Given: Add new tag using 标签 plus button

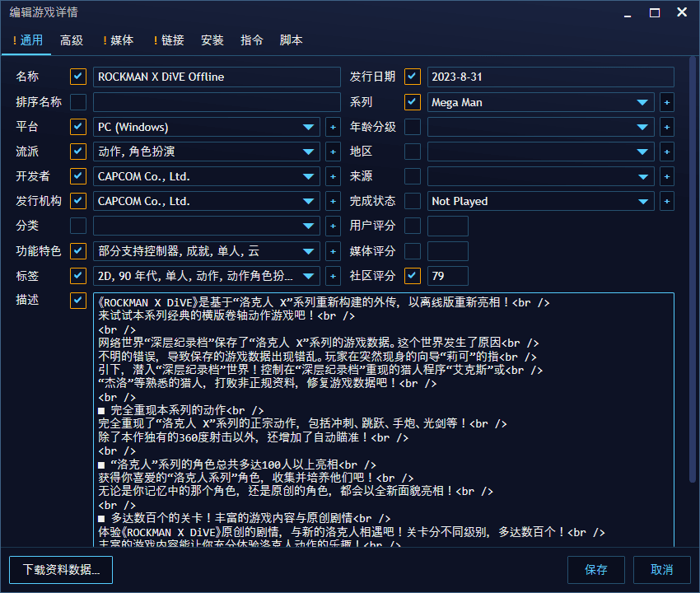Looking at the screenshot, I should tap(333, 276).
